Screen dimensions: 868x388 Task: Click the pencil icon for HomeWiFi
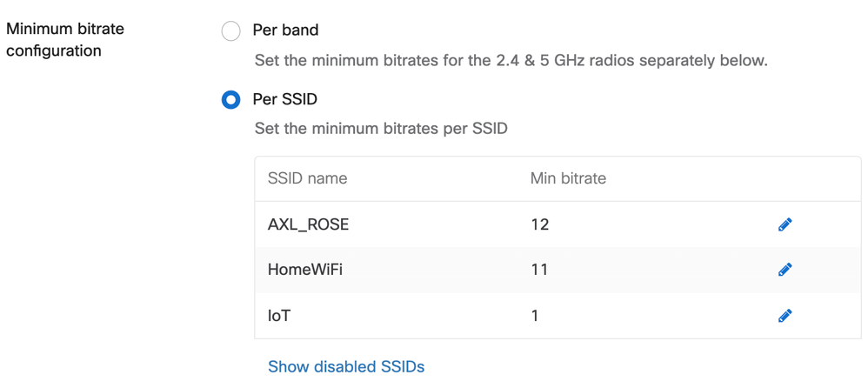click(x=785, y=270)
